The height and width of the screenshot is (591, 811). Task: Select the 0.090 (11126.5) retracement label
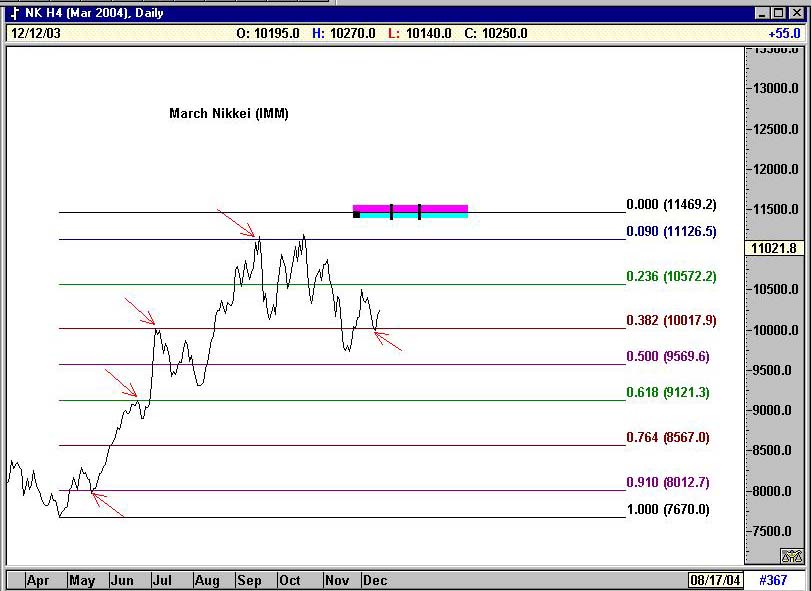click(671, 231)
